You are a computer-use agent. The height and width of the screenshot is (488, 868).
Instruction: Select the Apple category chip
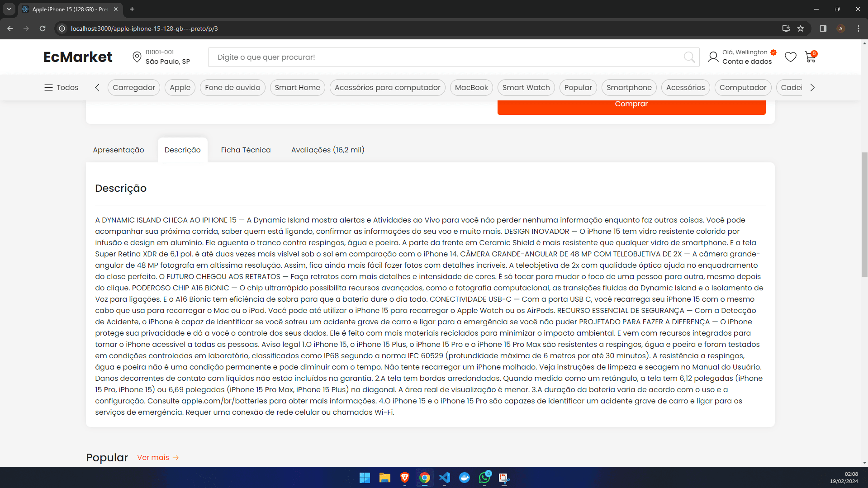pyautogui.click(x=180, y=87)
